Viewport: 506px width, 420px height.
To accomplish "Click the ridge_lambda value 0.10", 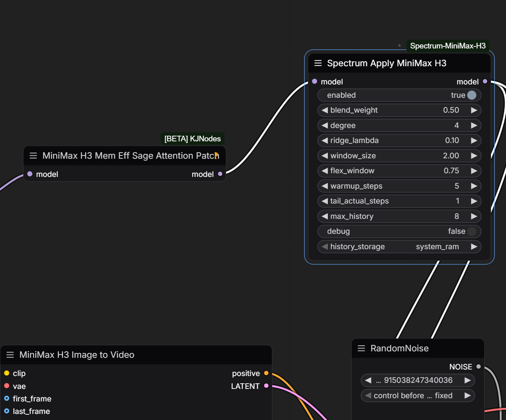I will click(452, 141).
